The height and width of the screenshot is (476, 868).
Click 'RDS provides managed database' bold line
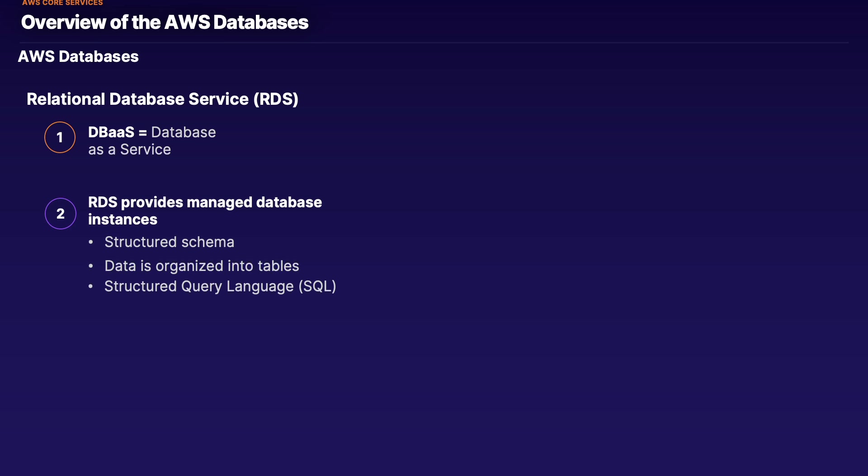pyautogui.click(x=205, y=202)
